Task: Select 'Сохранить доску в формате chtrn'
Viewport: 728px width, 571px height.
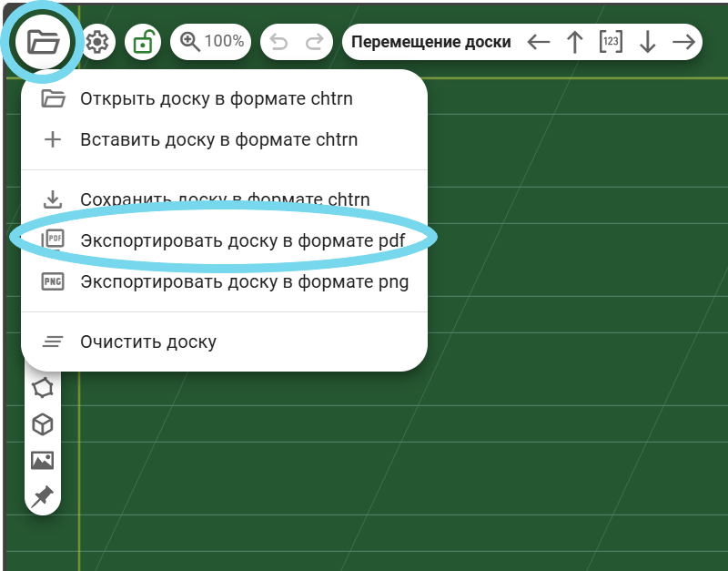Action: [224, 199]
